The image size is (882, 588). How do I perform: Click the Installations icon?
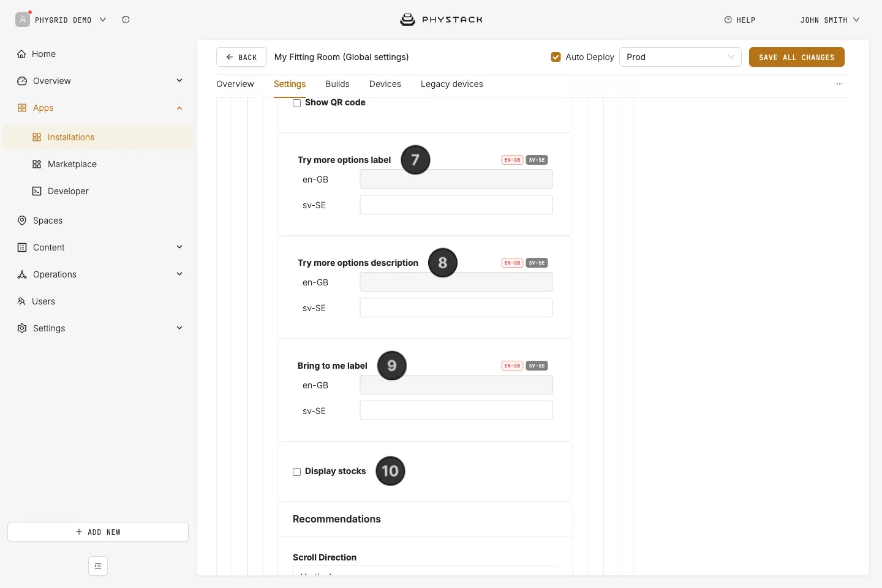tap(37, 137)
